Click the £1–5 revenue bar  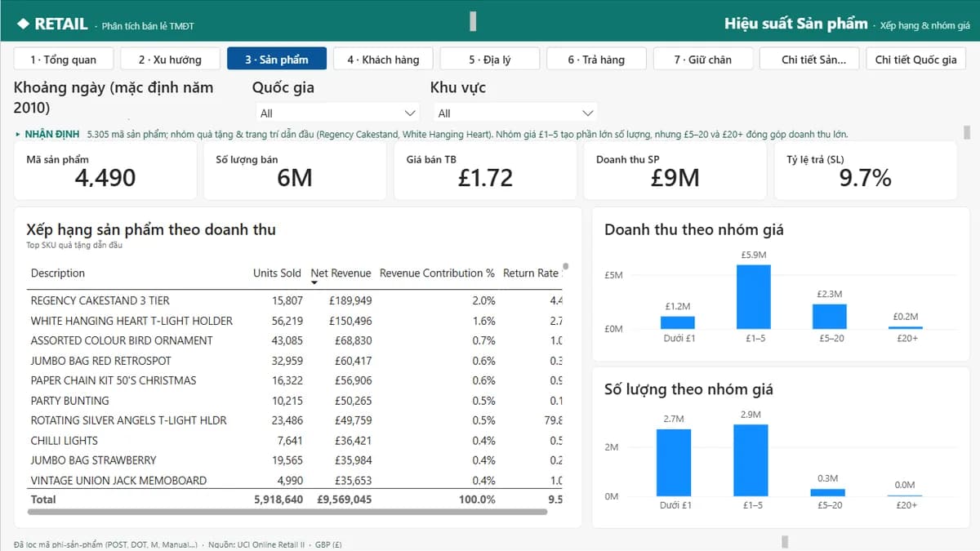click(754, 296)
